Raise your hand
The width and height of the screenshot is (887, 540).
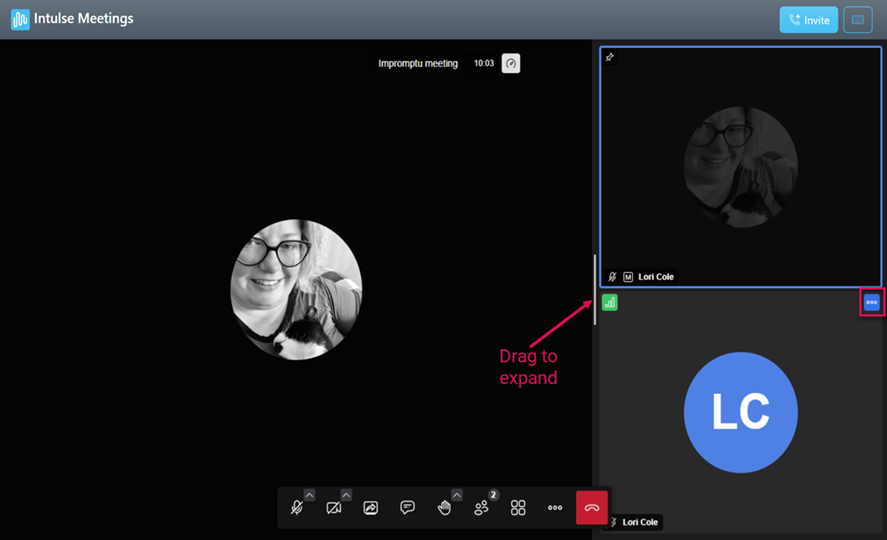[445, 508]
